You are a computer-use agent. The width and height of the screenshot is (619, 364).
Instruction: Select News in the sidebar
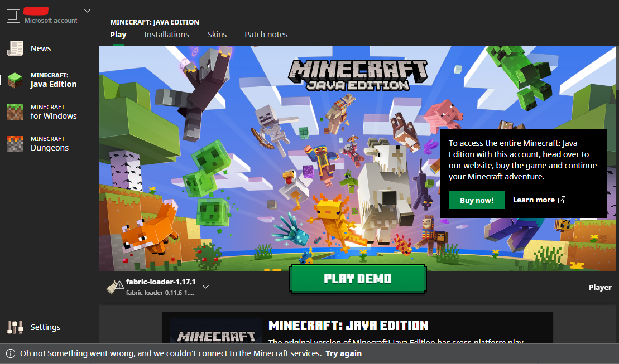pyautogui.click(x=41, y=48)
